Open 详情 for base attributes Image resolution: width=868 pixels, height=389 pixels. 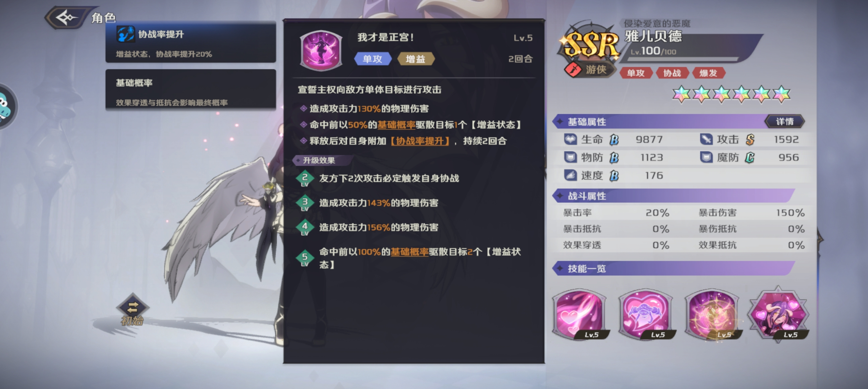pos(785,121)
